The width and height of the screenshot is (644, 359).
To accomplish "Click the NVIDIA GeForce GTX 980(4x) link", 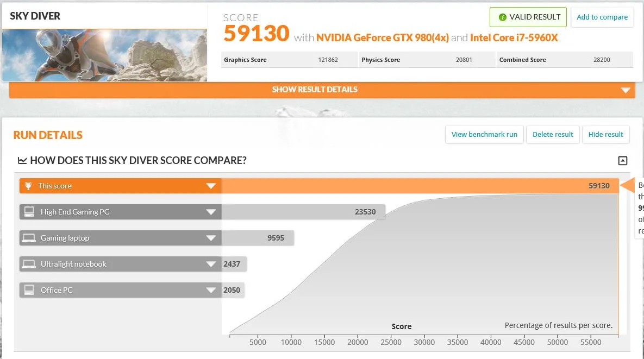I will [383, 37].
